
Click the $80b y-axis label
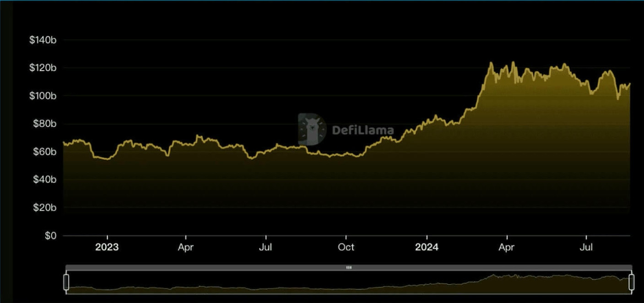pyautogui.click(x=44, y=124)
